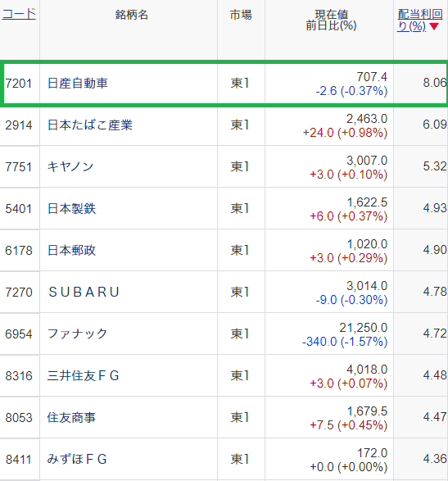Click price 1,679.5 for 住友商事
This screenshot has height=481, width=448.
(x=367, y=411)
